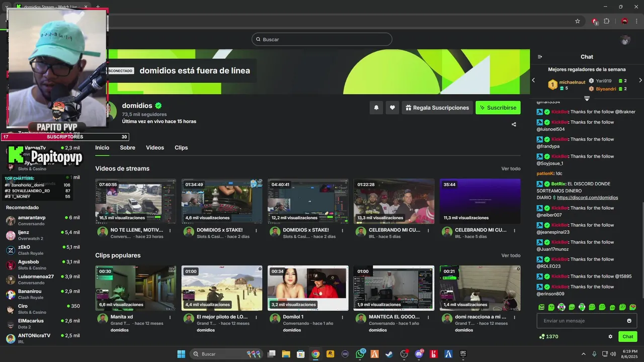The height and width of the screenshot is (362, 644).
Task: Open the 00:21 domi reacciona clip thumbnail
Action: click(x=480, y=288)
